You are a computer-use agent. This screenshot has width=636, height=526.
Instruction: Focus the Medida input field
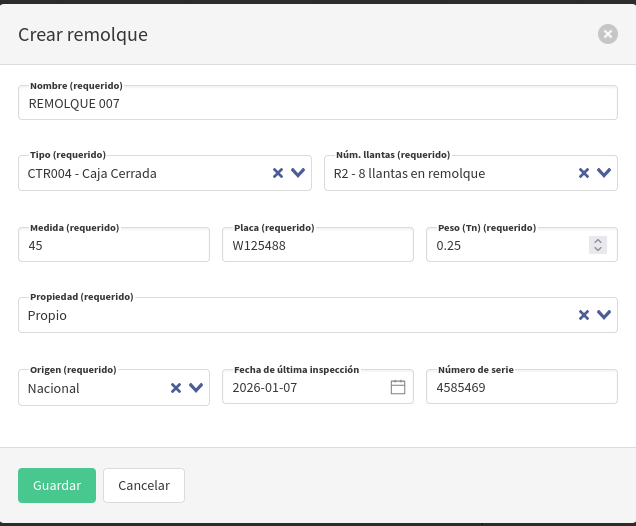(x=114, y=245)
